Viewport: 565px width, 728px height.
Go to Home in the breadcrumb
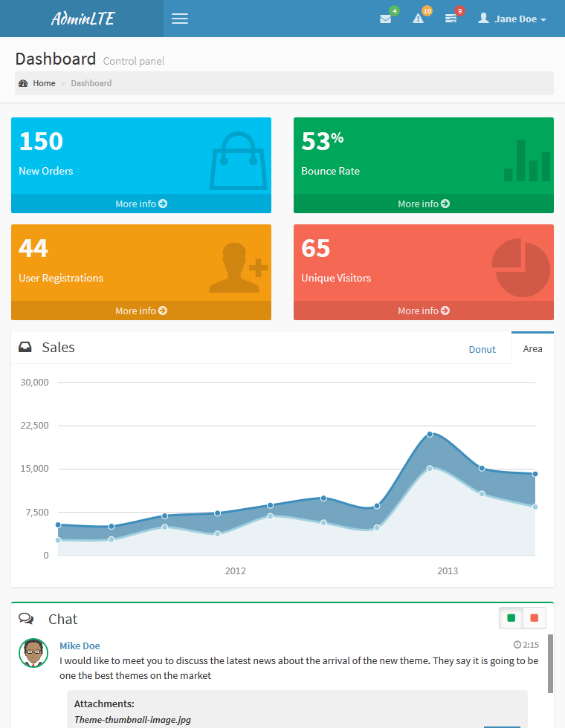[x=44, y=83]
